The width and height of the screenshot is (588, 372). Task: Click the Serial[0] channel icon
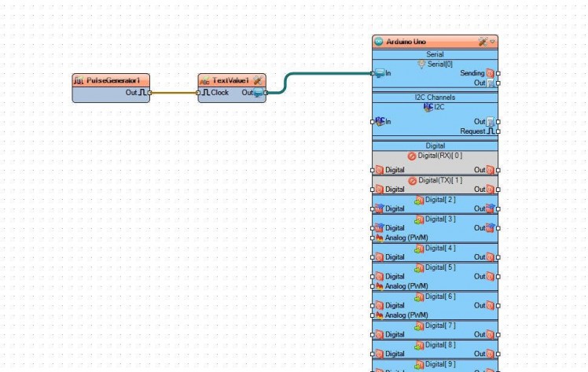click(x=422, y=64)
